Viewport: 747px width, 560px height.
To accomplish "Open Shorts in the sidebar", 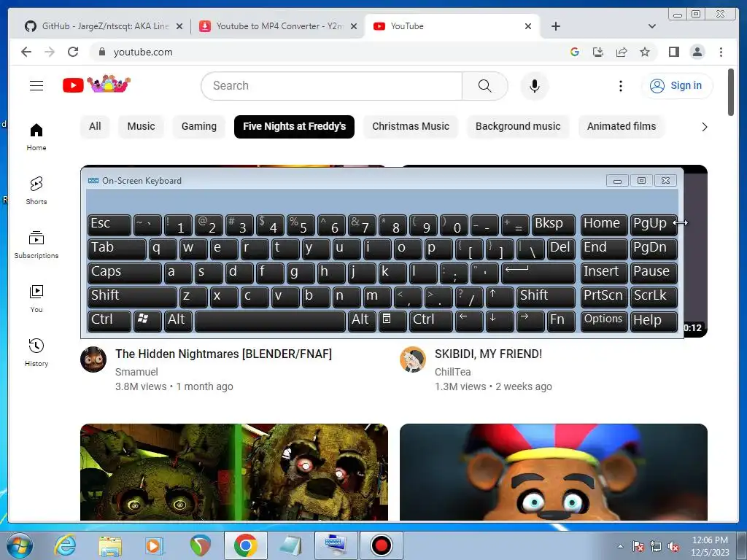I will coord(36,191).
